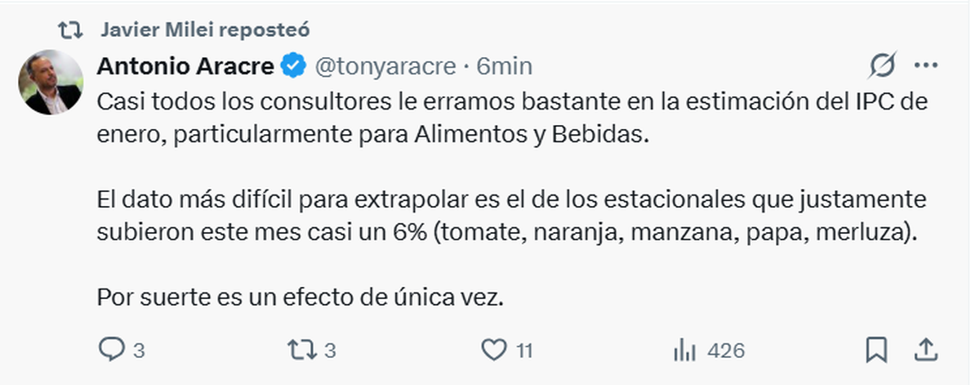Viewport: 980px width, 385px height.
Task: Click the 426 views count
Action: 726,351
